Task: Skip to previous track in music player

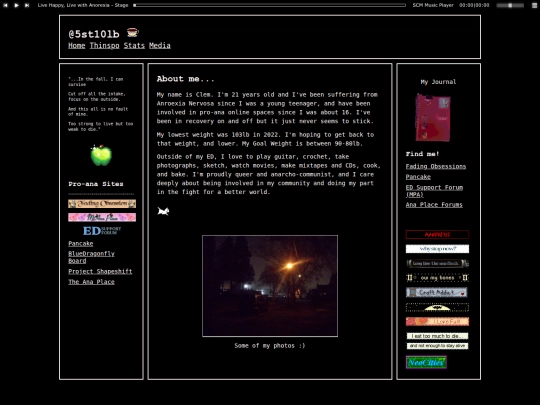Action: [x=6, y=5]
